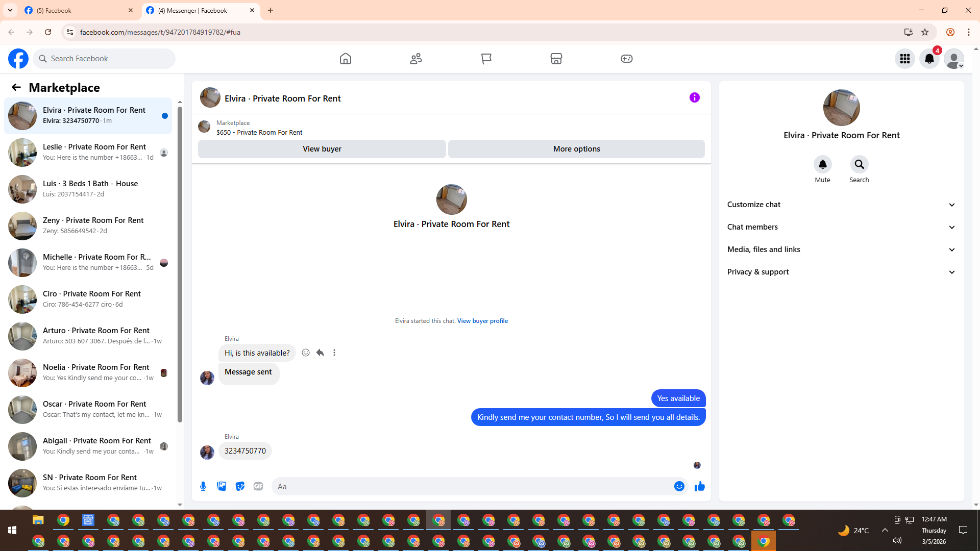The height and width of the screenshot is (551, 980).
Task: Open Oscar's Private Room For Rent chat
Action: click(x=88, y=410)
